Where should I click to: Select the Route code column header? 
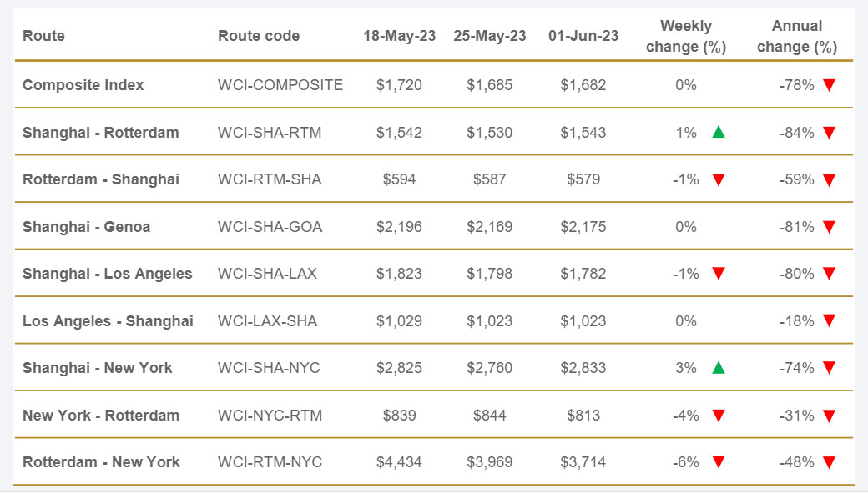pyautogui.click(x=259, y=36)
